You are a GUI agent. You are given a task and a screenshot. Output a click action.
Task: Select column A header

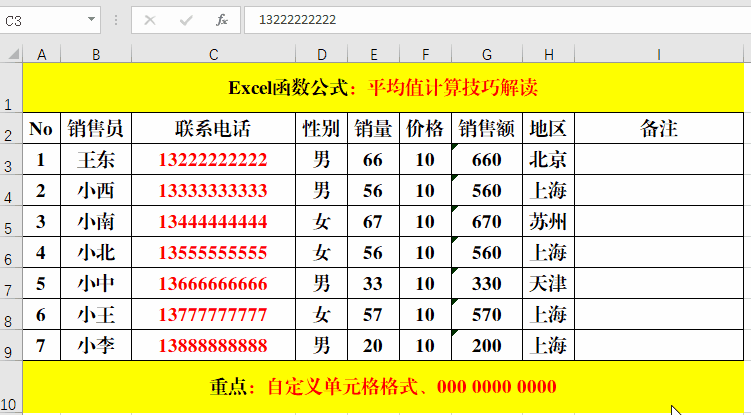(x=42, y=54)
